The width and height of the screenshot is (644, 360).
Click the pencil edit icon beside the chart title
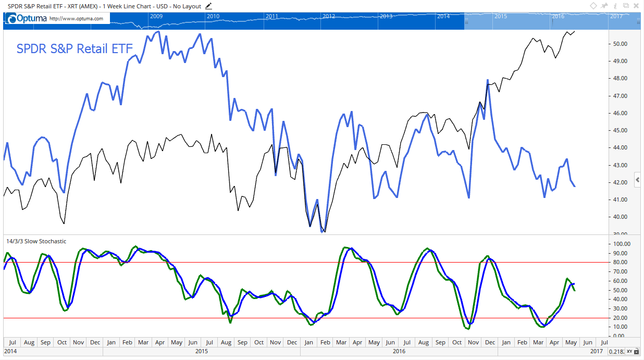pyautogui.click(x=209, y=6)
